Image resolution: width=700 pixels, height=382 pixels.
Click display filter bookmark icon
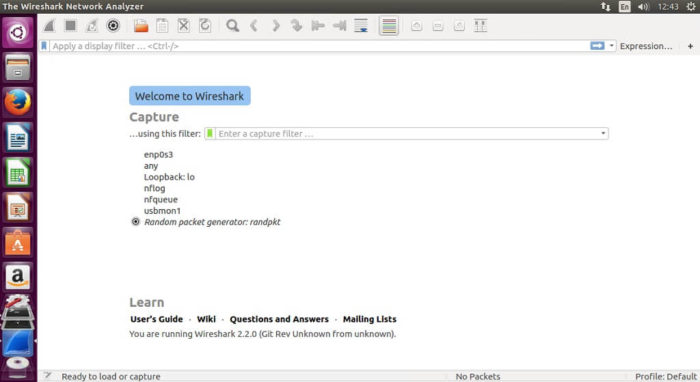pos(44,46)
